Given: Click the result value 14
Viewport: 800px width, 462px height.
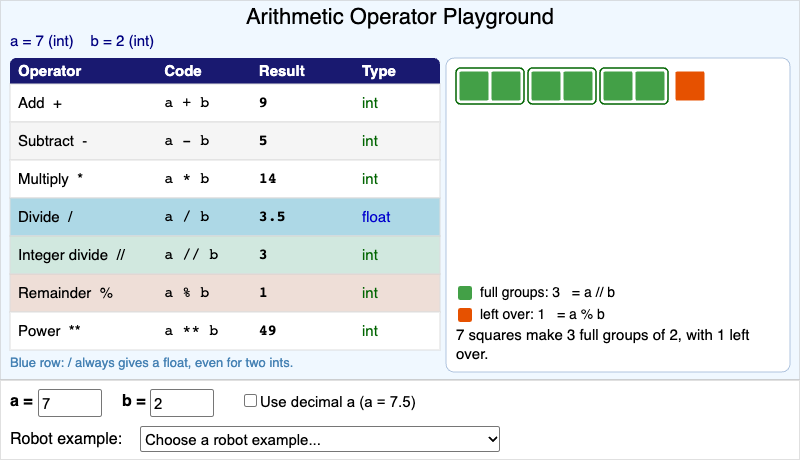Looking at the screenshot, I should point(267,178).
